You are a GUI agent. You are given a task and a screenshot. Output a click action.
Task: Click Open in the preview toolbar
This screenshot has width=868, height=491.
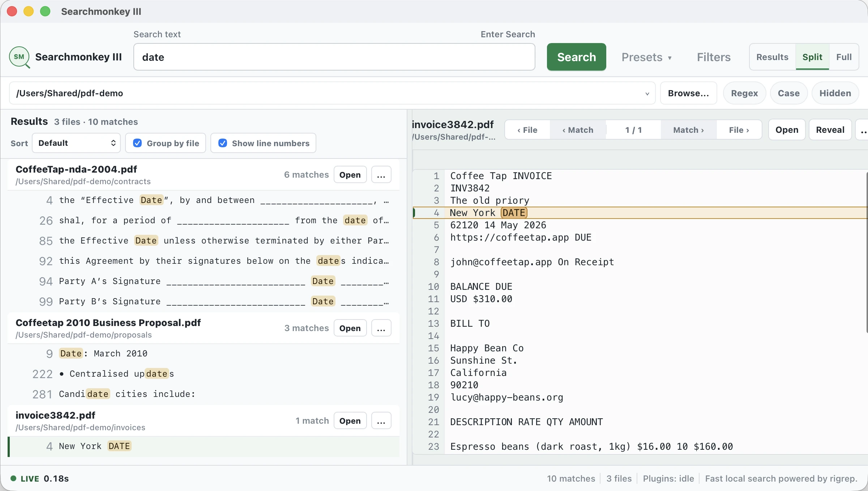tap(787, 130)
